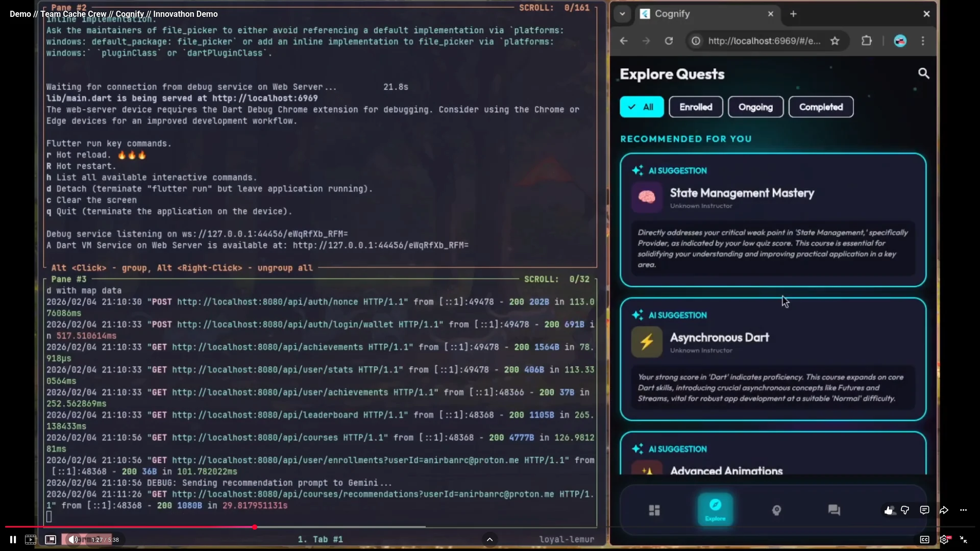980x551 pixels.
Task: Open more actions three-dot icon in player
Action: 963,510
